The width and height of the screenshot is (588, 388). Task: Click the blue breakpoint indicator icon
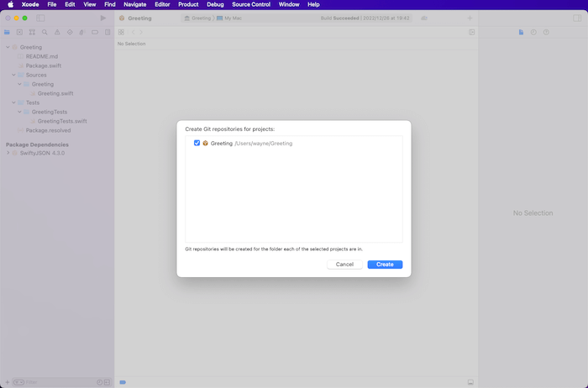pyautogui.click(x=123, y=382)
